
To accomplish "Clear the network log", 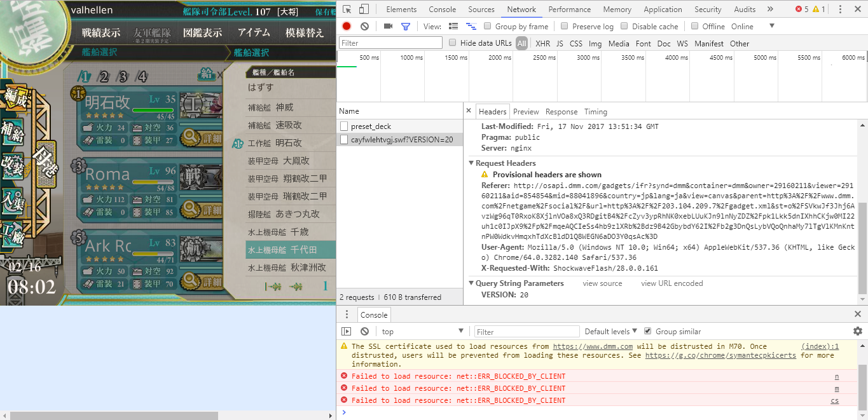I will pos(364,26).
